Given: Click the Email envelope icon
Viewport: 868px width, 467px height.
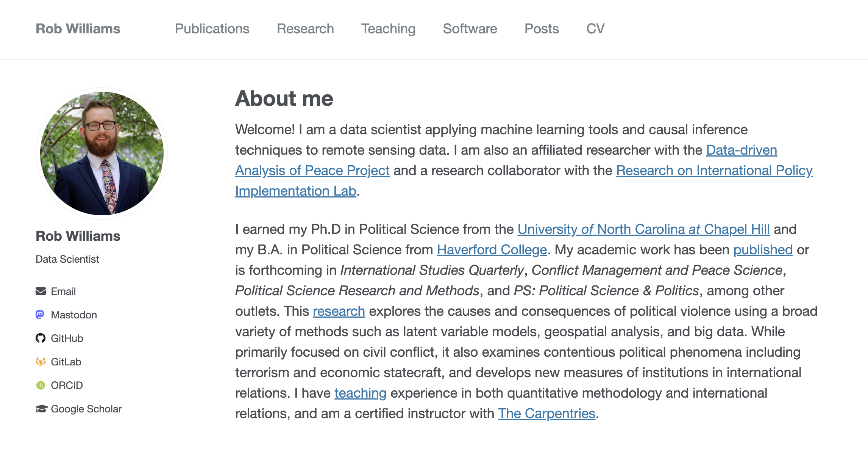Looking at the screenshot, I should (x=41, y=291).
